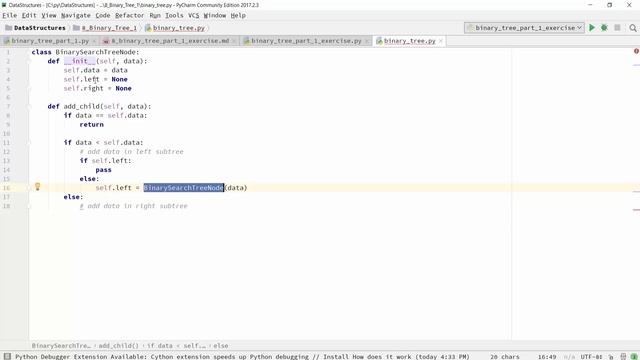Collapse the 'if data < self.data' block fold
Screen dimensions: 640x360
(29, 142)
